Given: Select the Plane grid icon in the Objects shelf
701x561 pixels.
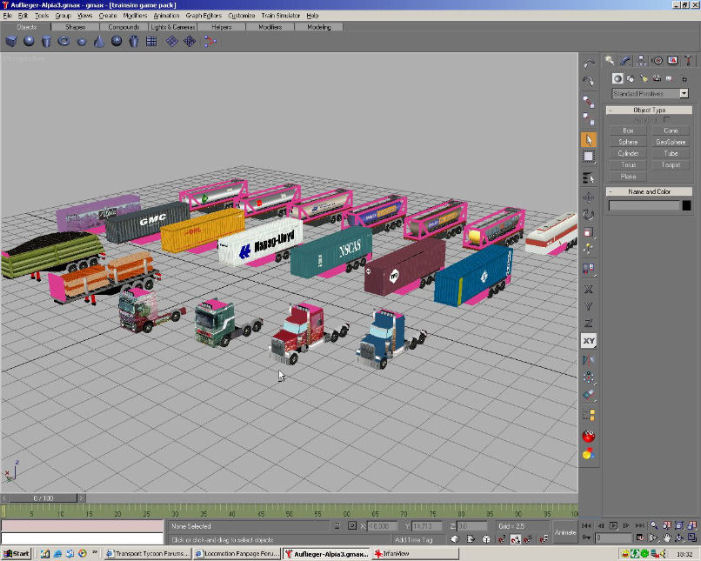Looking at the screenshot, I should click(152, 42).
